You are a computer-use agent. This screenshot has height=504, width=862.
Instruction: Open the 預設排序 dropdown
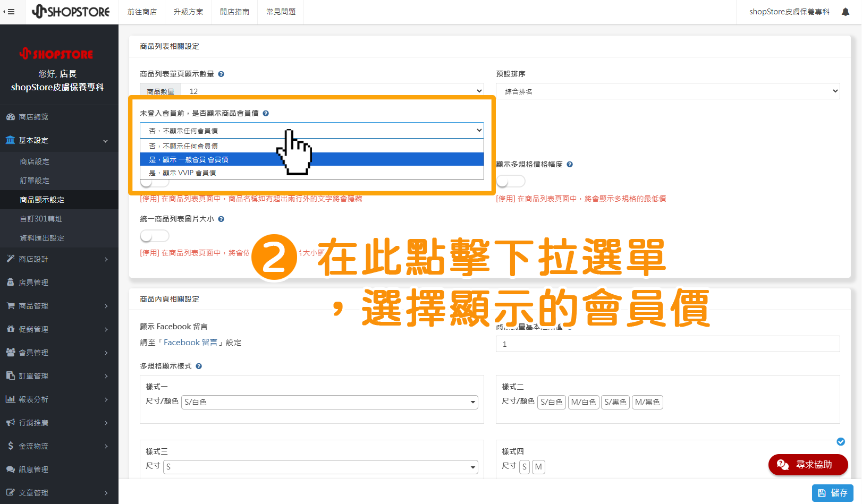[667, 90]
